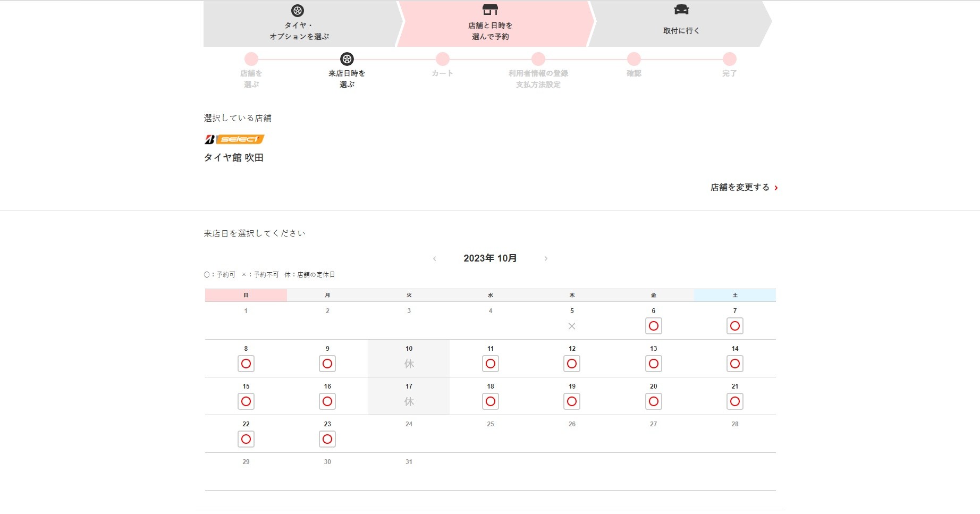The image size is (980, 514).
Task: Click the tire wheel marker for 来店日時を選ぶ
Action: 347,59
